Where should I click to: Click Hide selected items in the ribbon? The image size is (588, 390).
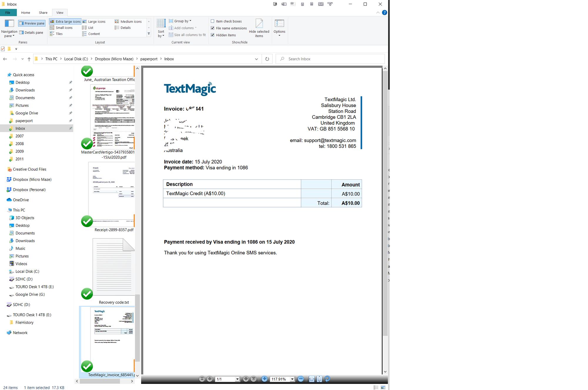pos(259,28)
